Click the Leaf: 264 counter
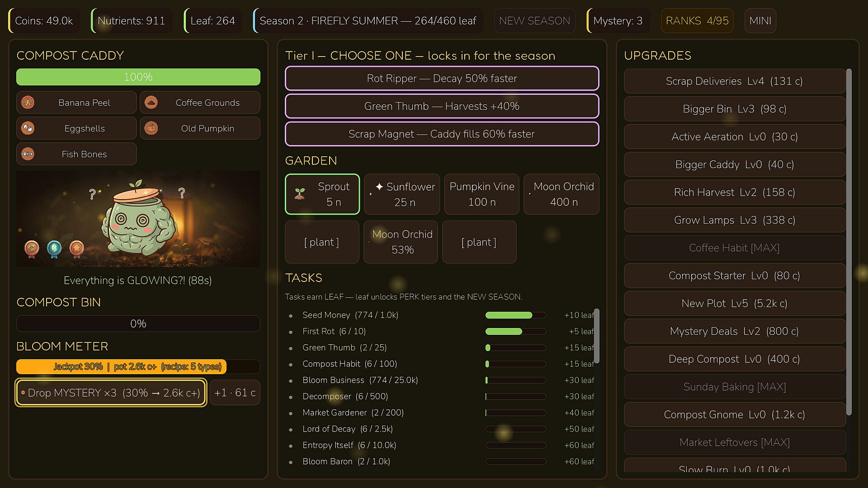Image resolution: width=868 pixels, height=488 pixels. (212, 21)
